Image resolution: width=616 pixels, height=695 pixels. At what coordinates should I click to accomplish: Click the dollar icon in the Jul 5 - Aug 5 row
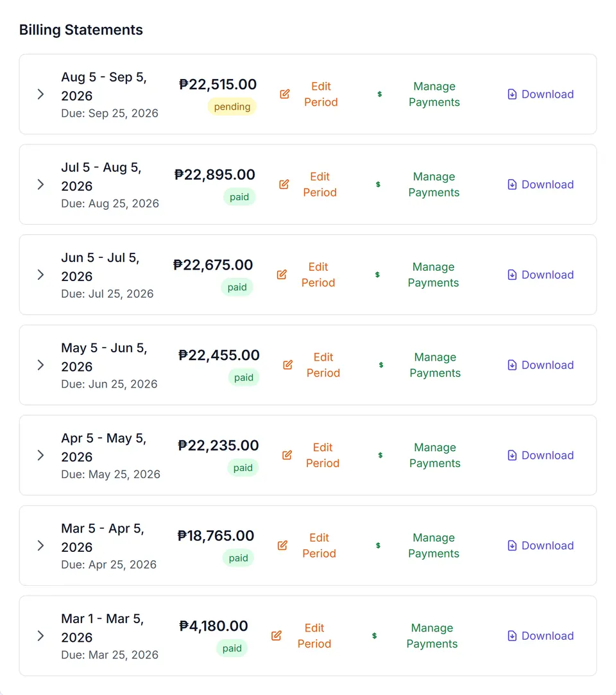click(378, 184)
